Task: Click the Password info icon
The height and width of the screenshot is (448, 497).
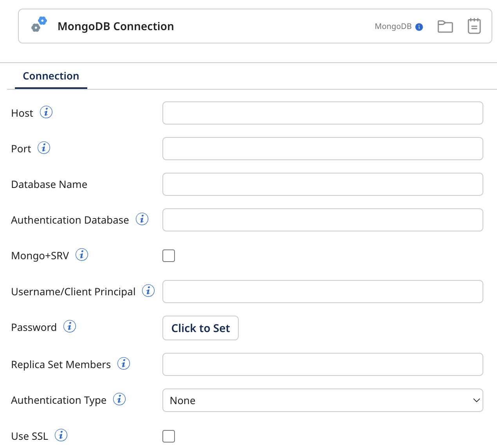Action: [69, 326]
